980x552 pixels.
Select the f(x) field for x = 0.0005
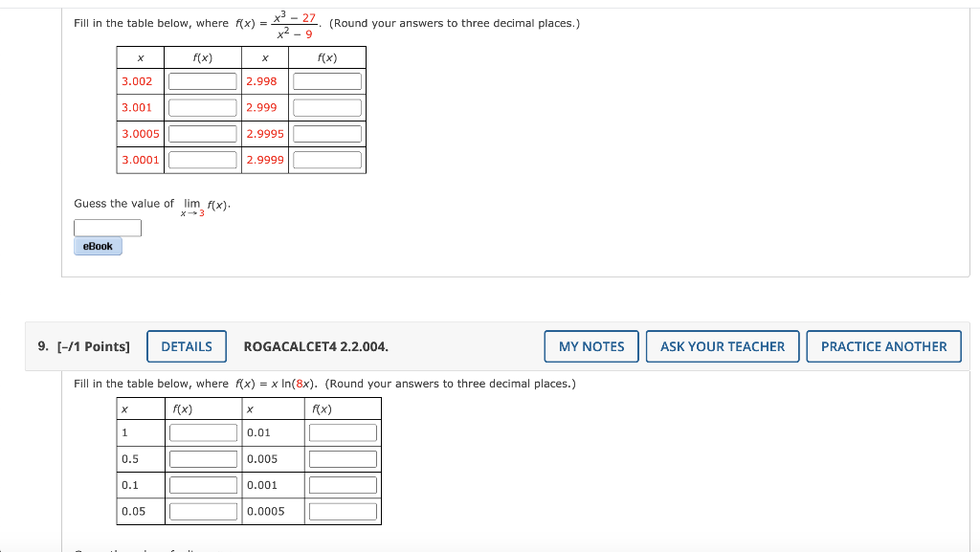(x=343, y=511)
